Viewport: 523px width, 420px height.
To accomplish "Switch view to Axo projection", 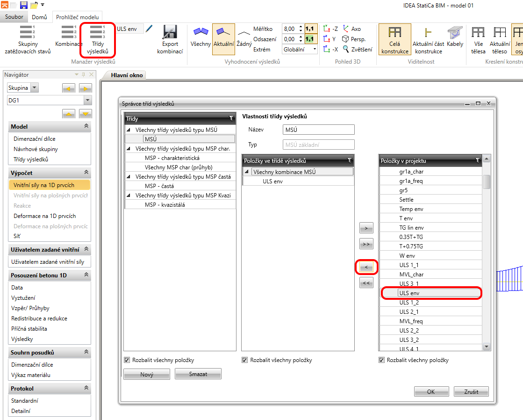I will tap(351, 29).
